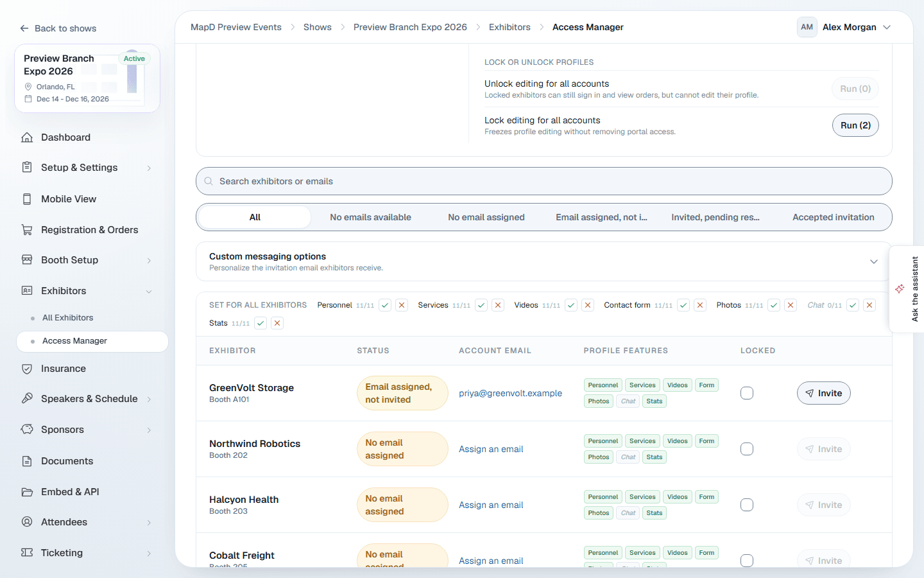
Task: Disable Stats for all exhibitors with red X
Action: (x=277, y=323)
